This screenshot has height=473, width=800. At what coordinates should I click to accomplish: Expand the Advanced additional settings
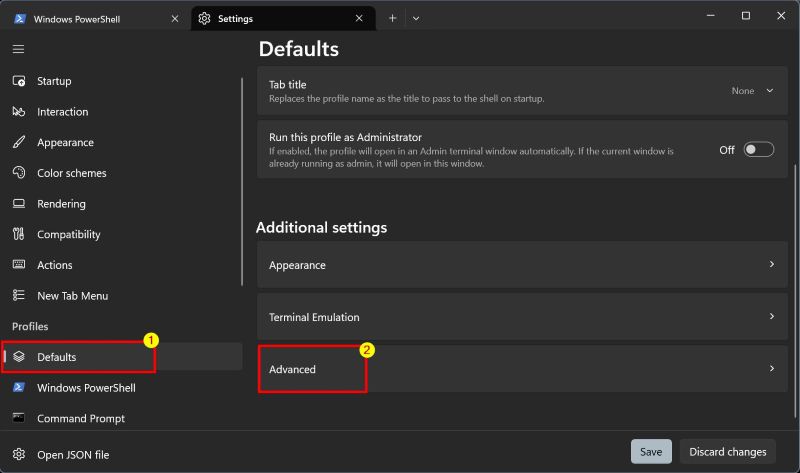coord(518,369)
